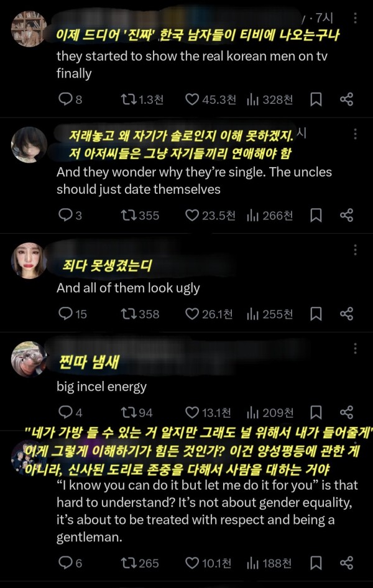This screenshot has width=373, height=588.
Task: Reply to the 'real korean men' tweet
Action: 65,99
